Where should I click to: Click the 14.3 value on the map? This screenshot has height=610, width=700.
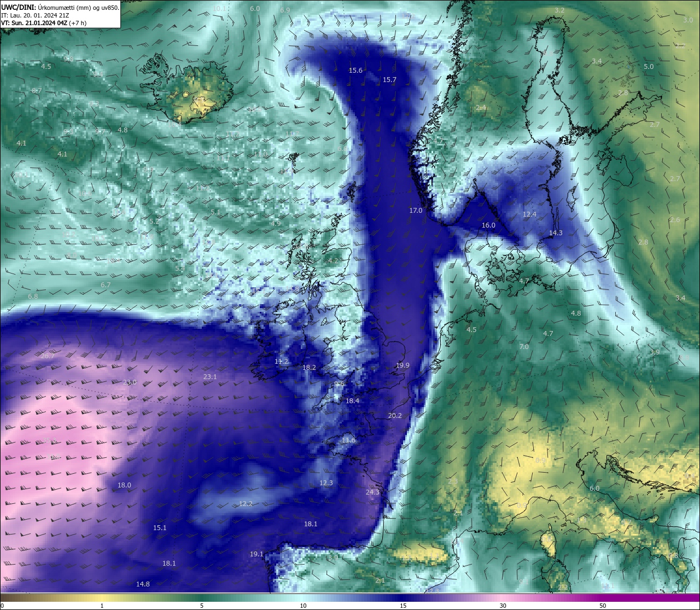[556, 233]
